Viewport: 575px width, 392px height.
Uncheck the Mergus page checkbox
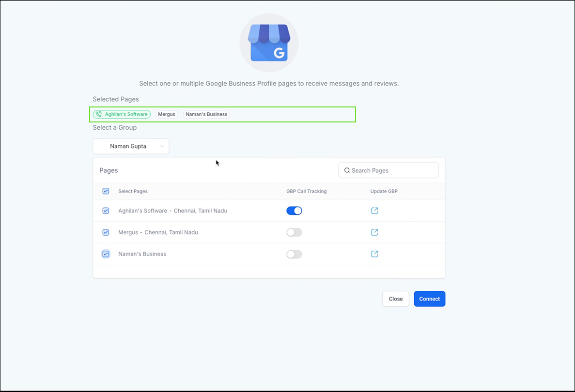point(106,232)
